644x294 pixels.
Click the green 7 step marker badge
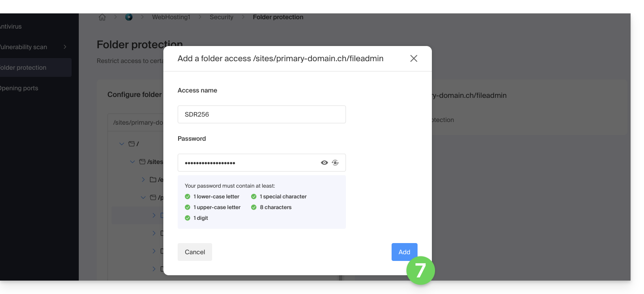click(420, 270)
